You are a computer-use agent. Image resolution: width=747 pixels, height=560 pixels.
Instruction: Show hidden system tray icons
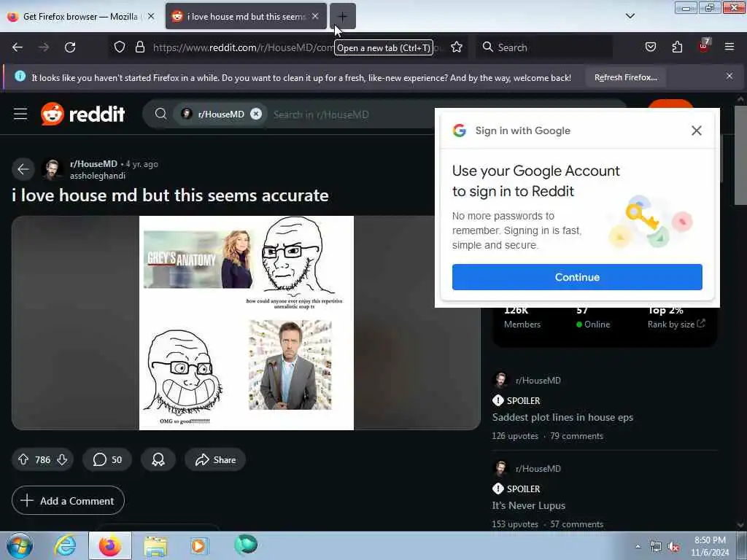pyautogui.click(x=638, y=546)
